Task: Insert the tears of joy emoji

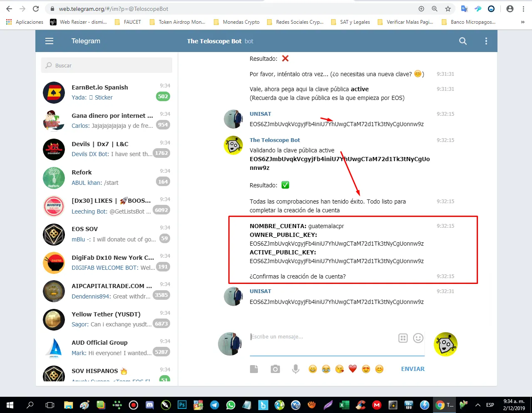Action: click(x=326, y=369)
